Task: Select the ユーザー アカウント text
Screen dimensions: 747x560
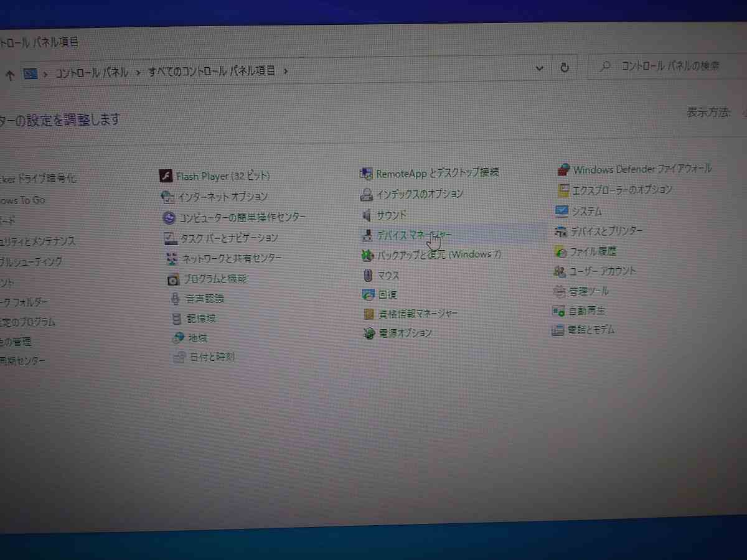Action: 603,271
